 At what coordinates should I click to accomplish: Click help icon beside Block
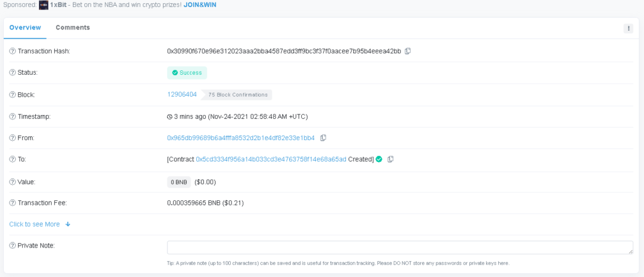coord(13,95)
